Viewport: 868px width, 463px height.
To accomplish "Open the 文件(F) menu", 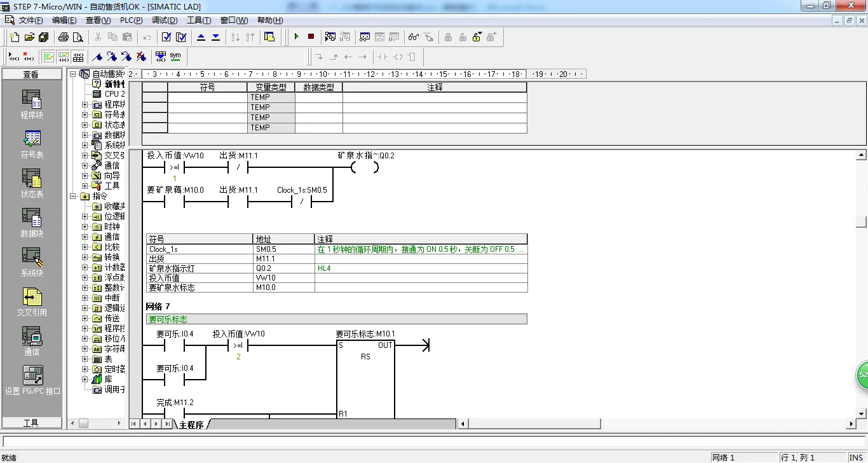I will [31, 20].
